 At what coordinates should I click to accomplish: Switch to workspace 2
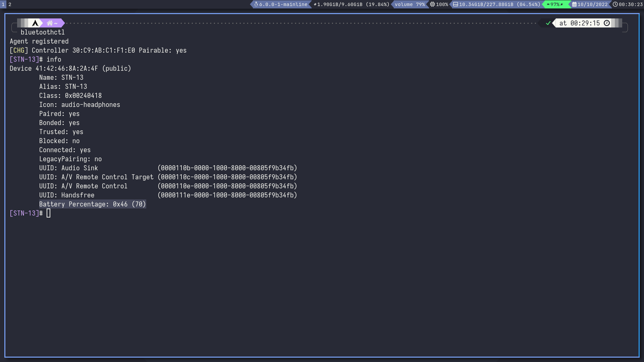pos(10,4)
